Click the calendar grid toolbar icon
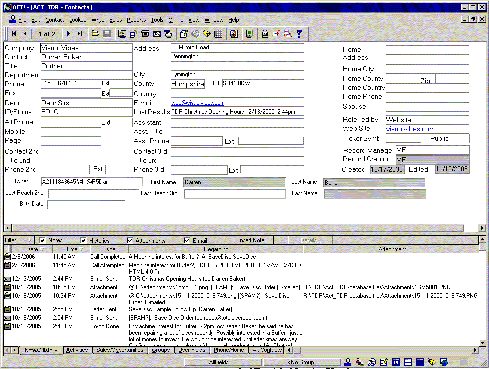This screenshot has width=489, height=369. click(218, 34)
